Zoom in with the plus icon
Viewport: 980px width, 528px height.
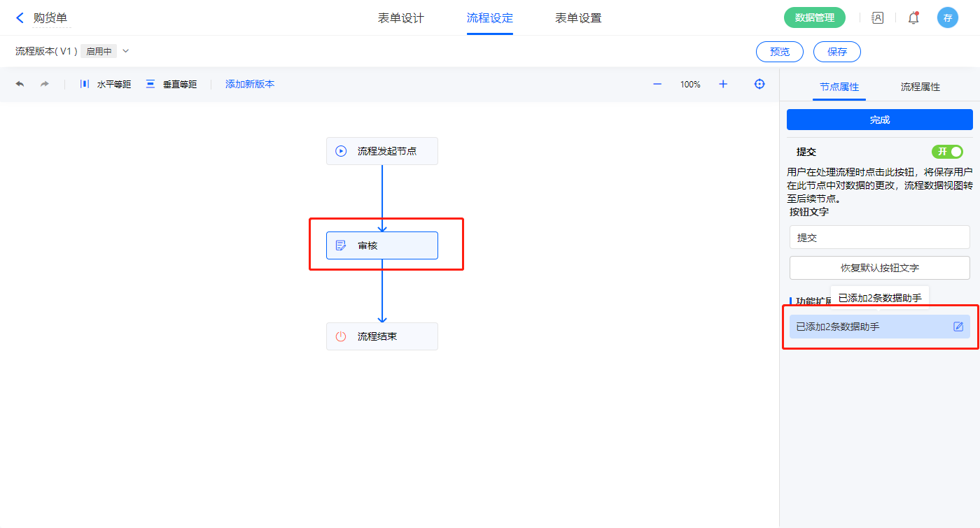pyautogui.click(x=723, y=84)
